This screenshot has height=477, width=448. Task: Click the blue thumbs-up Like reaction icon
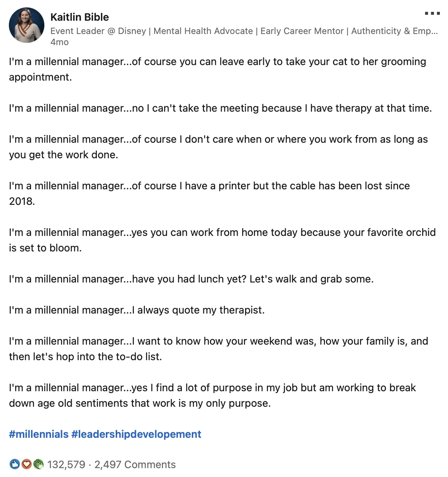[14, 464]
